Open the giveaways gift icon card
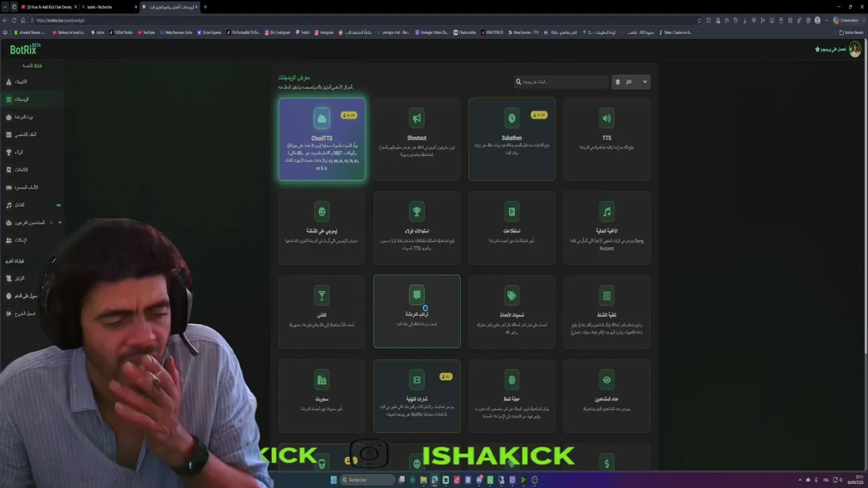The height and width of the screenshot is (488, 868). coord(321,380)
